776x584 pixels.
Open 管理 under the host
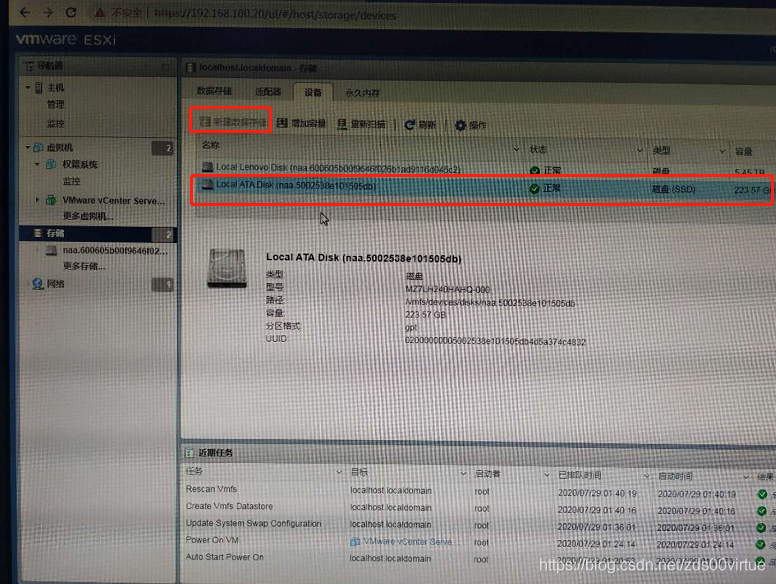tap(55, 105)
